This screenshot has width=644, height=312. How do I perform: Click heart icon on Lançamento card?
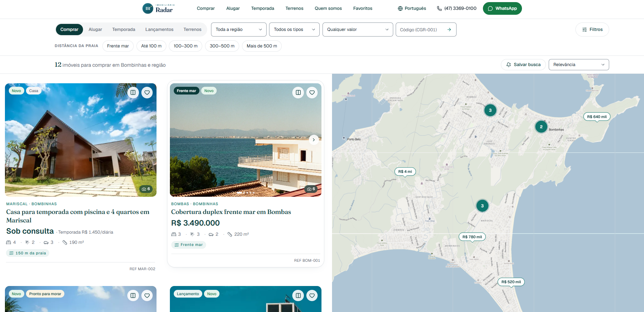coord(312,296)
